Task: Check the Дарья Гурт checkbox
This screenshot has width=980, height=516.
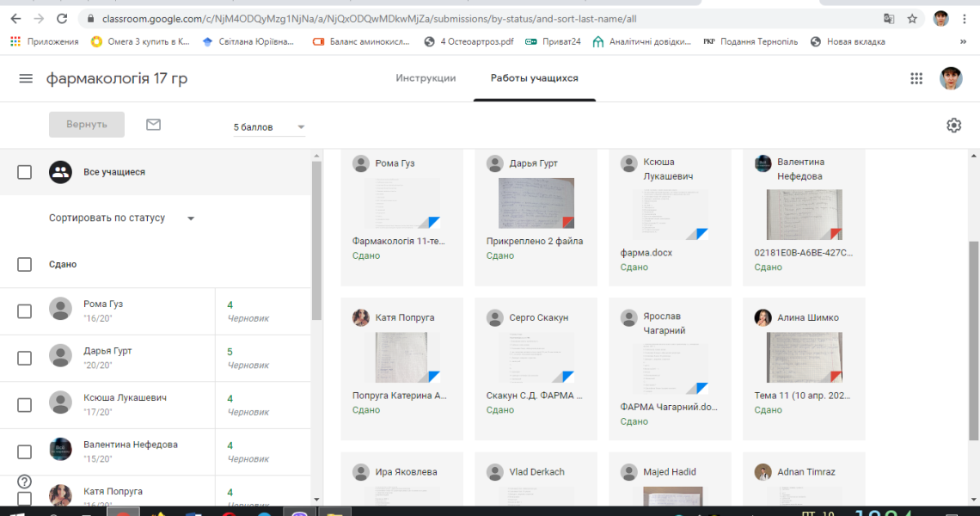Action: [24, 359]
